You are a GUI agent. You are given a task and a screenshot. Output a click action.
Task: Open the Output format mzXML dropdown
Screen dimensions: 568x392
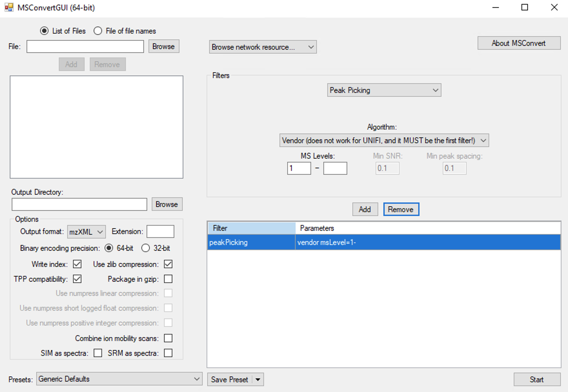(x=86, y=232)
